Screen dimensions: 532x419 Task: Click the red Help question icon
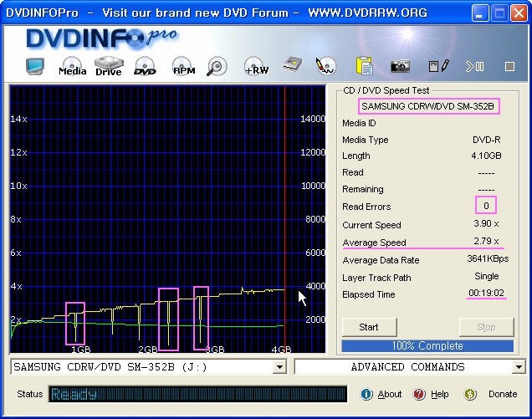(x=419, y=394)
